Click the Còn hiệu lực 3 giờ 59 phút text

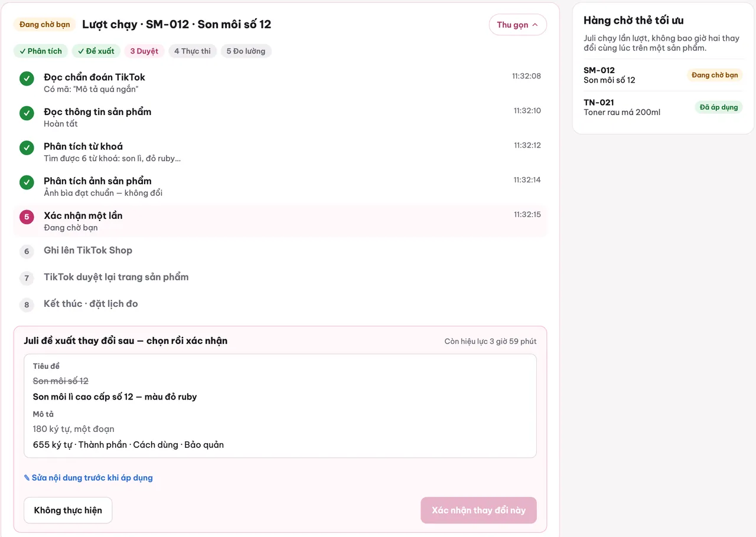coord(491,342)
